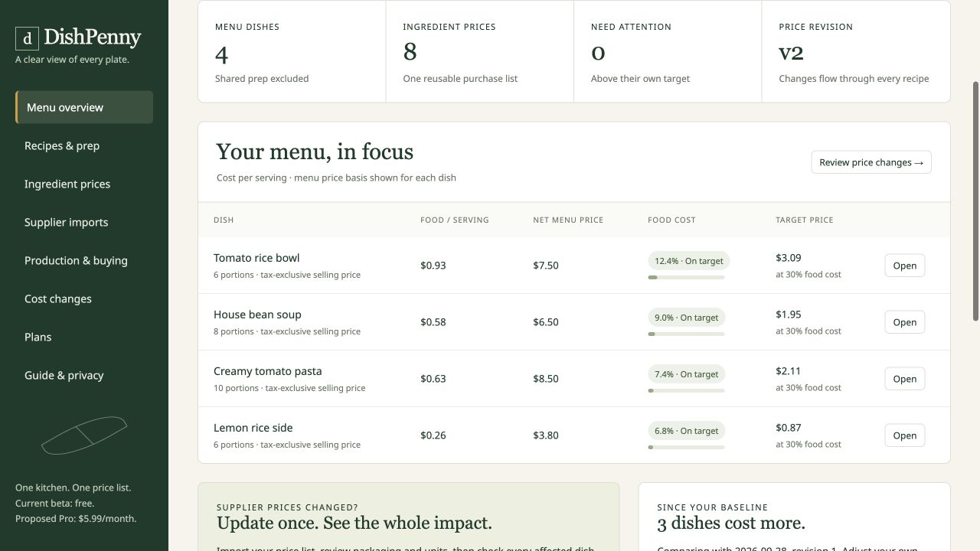
Task: Open the House bean soup dish
Action: pos(905,322)
